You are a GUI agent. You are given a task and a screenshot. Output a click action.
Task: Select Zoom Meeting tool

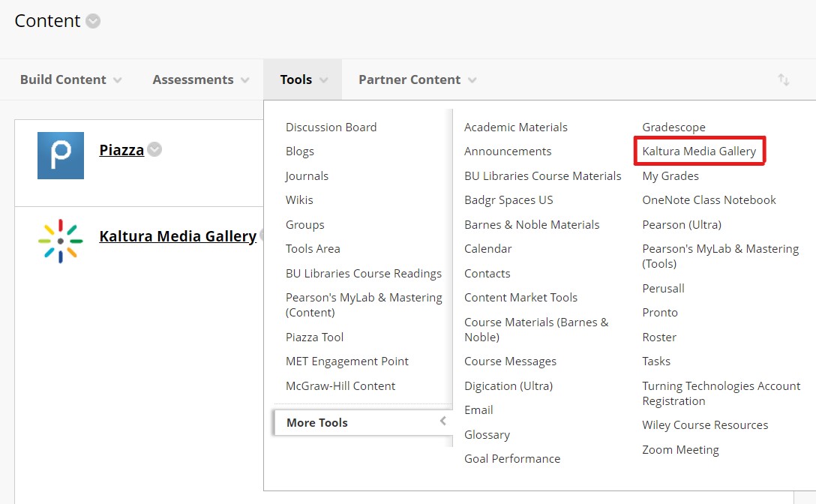pos(680,449)
